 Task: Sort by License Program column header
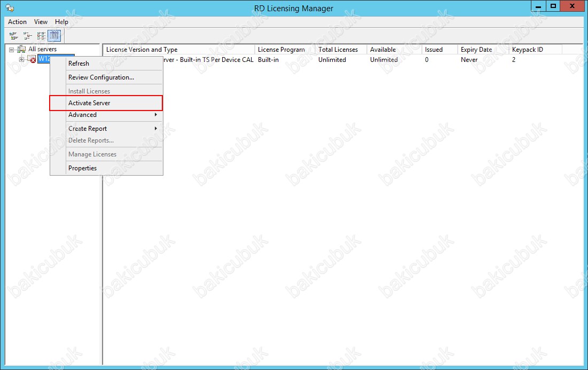285,50
